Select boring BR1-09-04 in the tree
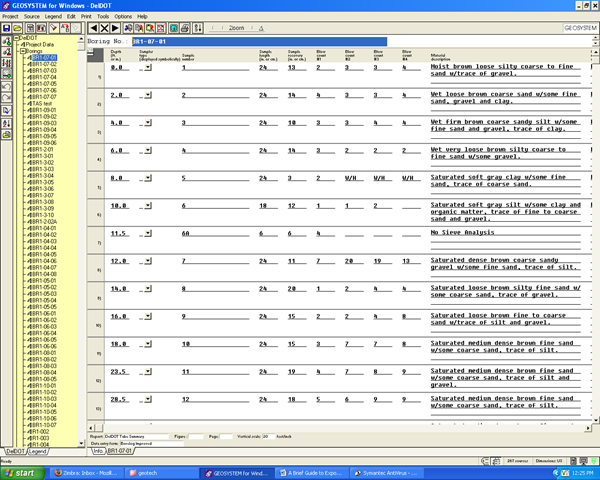The width and height of the screenshot is (600, 480). (x=44, y=130)
